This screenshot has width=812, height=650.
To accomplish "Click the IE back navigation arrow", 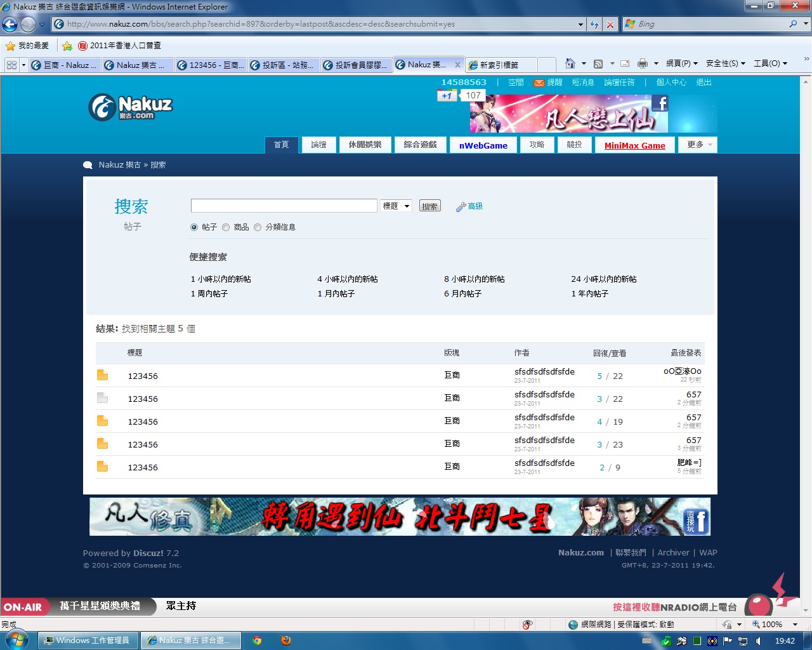I will click(x=10, y=24).
